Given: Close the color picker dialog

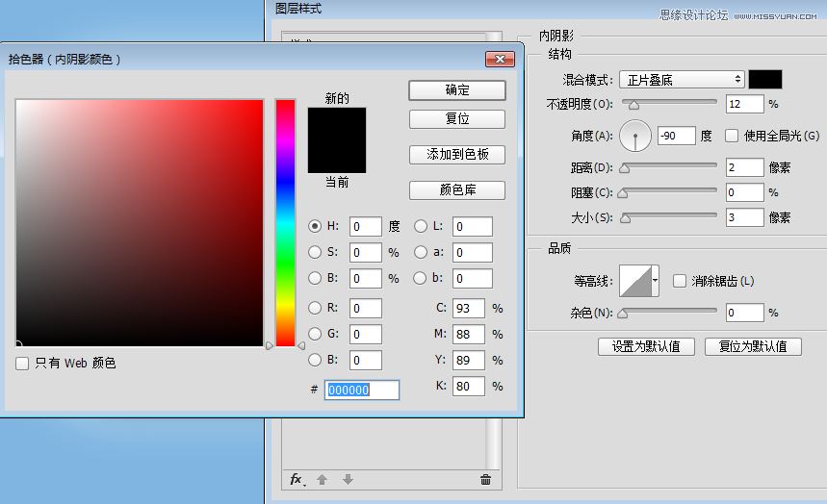Looking at the screenshot, I should click(x=499, y=60).
